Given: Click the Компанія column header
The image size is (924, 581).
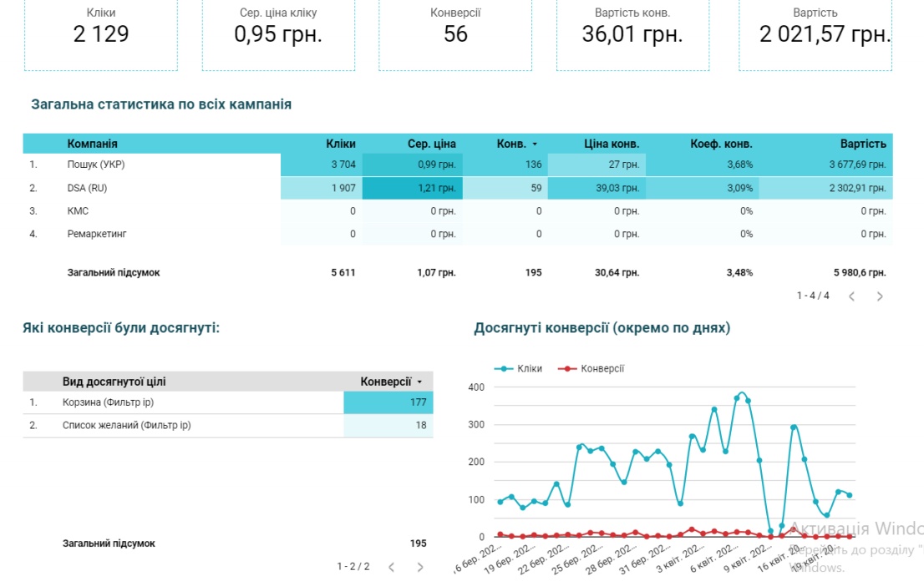Looking at the screenshot, I should click(x=92, y=144).
